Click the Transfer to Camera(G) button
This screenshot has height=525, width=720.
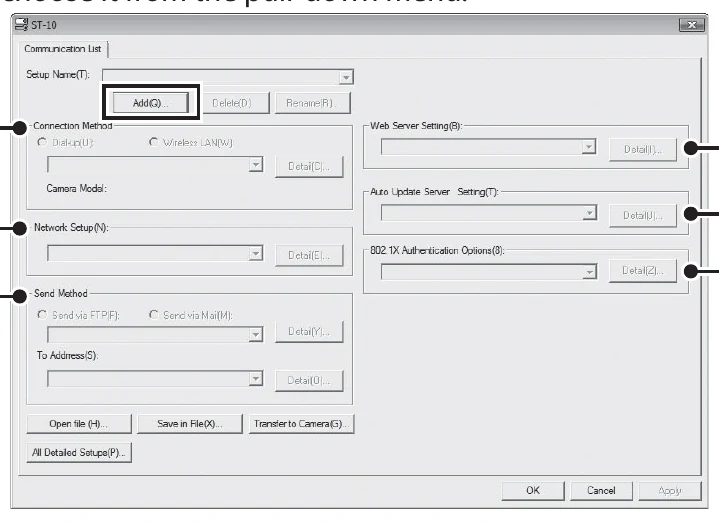coord(302,424)
